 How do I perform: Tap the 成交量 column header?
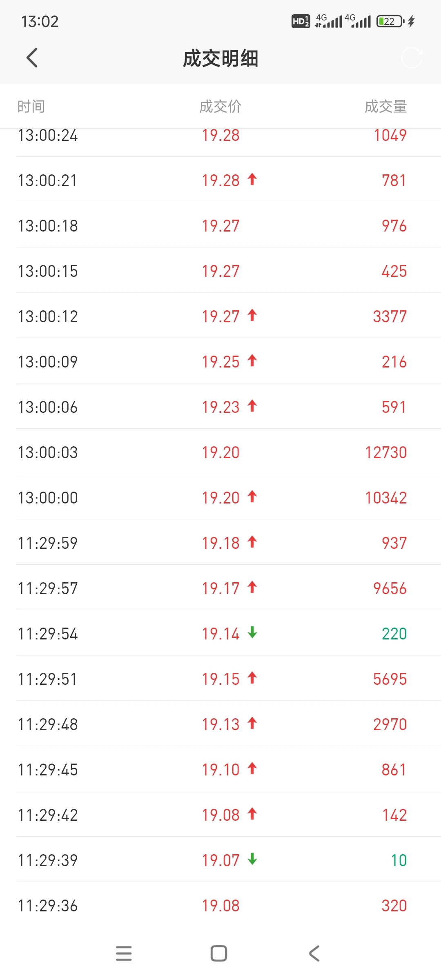pyautogui.click(x=385, y=107)
